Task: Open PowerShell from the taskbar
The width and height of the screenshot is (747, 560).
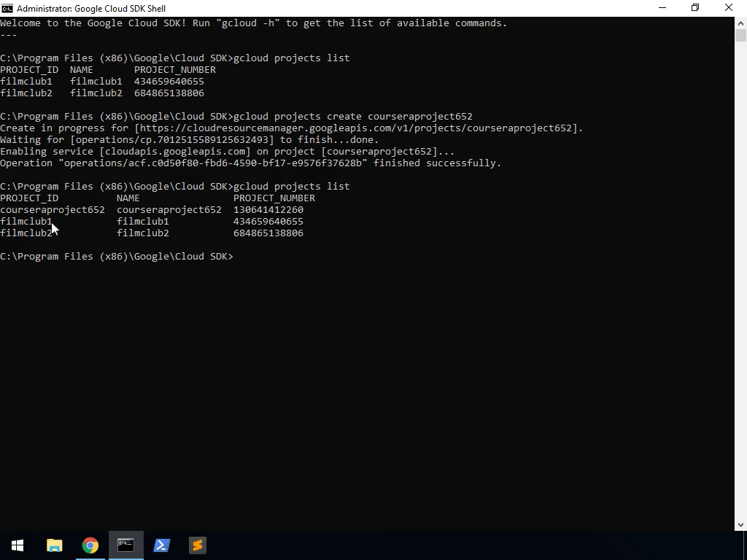Action: tap(161, 545)
